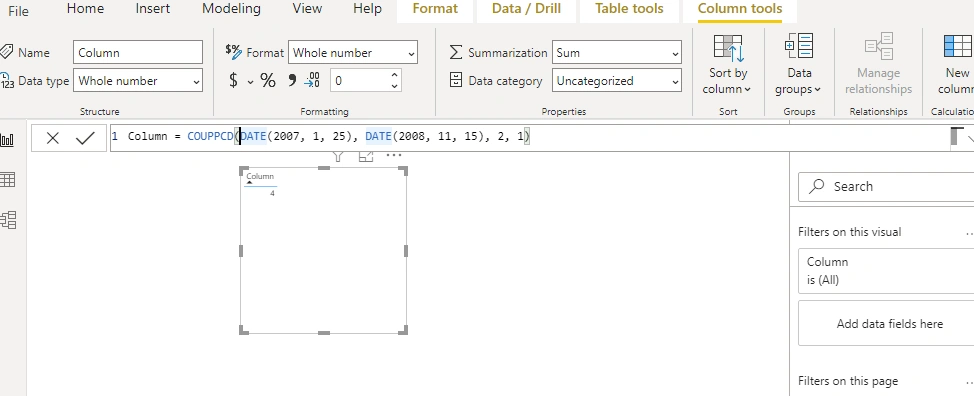This screenshot has width=974, height=396.
Task: Switch to Model view icon
Action: [x=8, y=220]
